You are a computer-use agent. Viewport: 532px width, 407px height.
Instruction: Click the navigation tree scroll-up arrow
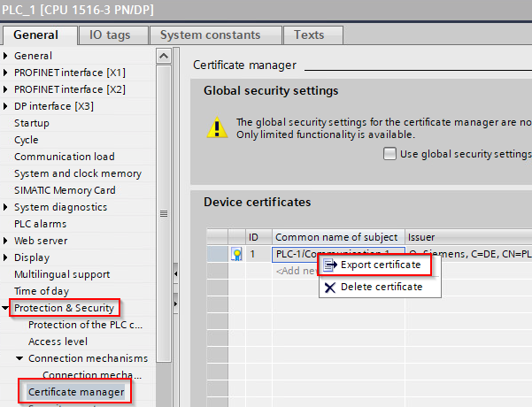(x=164, y=56)
